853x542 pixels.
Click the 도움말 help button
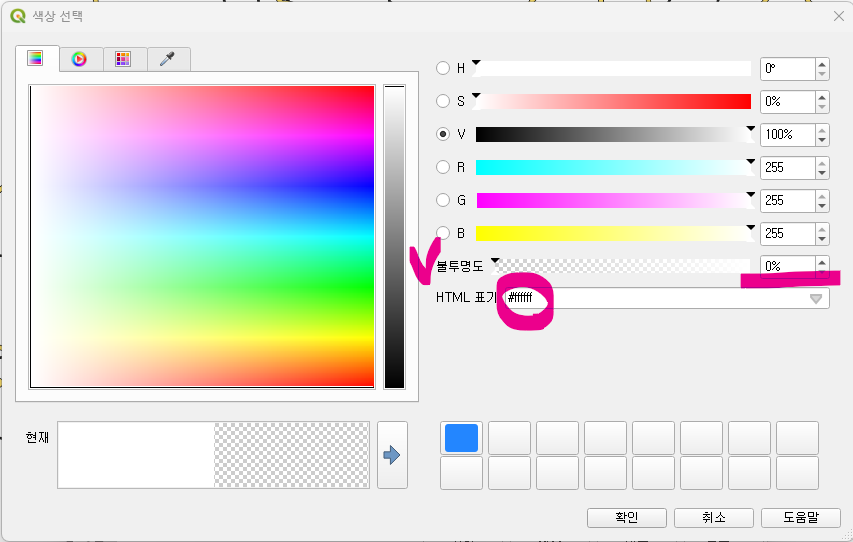click(801, 518)
